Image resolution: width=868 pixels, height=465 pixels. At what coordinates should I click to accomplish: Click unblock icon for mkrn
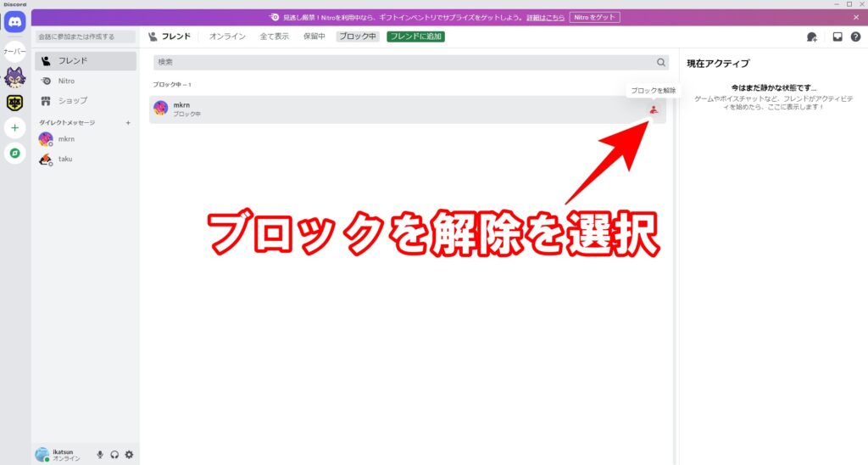point(654,109)
